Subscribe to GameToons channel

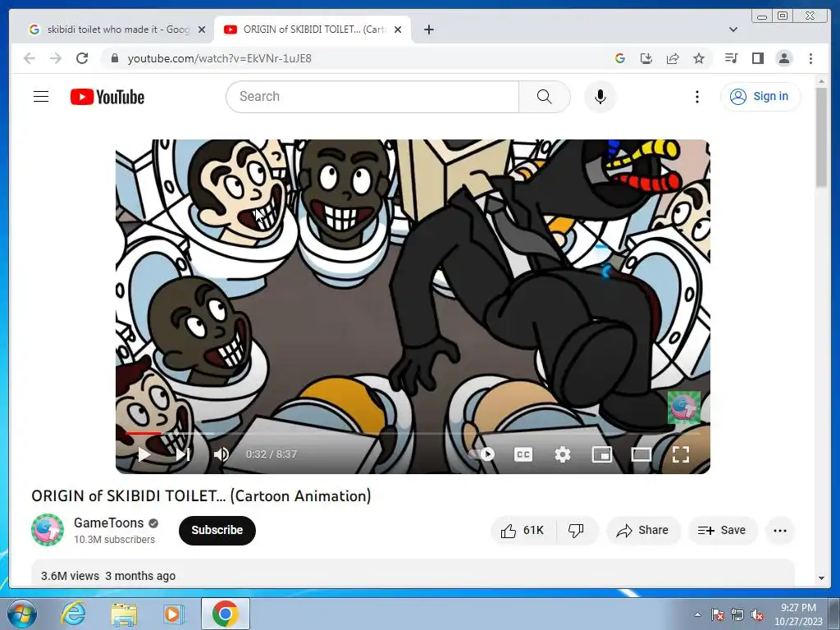click(x=217, y=531)
